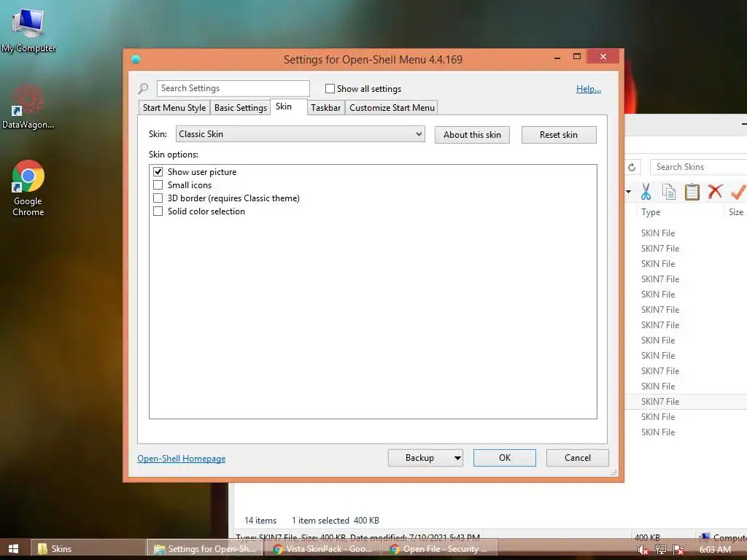Viewport: 747px width, 560px height.
Task: Select the DataWagon desktop shortcut
Action: point(28,106)
